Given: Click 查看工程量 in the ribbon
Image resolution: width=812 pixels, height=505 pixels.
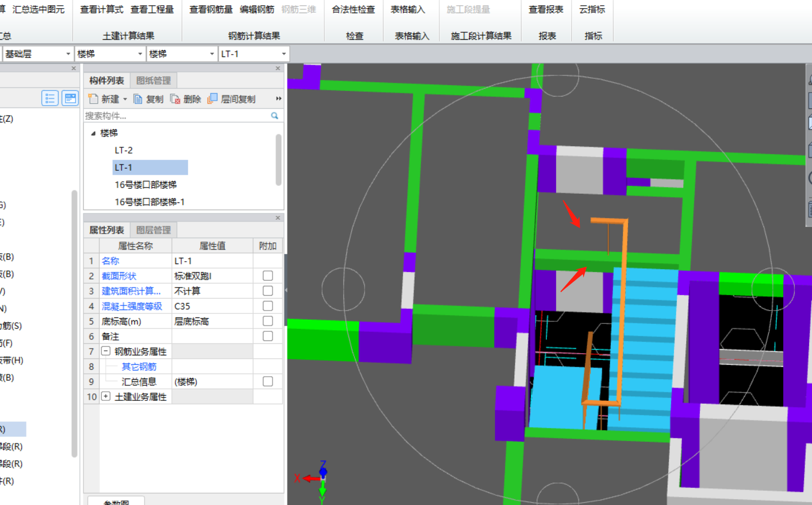Looking at the screenshot, I should (152, 10).
